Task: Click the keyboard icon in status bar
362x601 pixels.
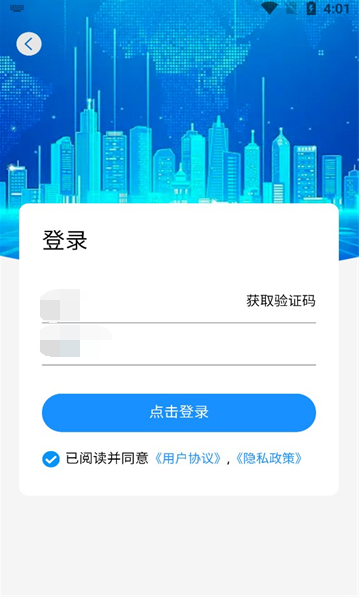Action: pos(16,8)
